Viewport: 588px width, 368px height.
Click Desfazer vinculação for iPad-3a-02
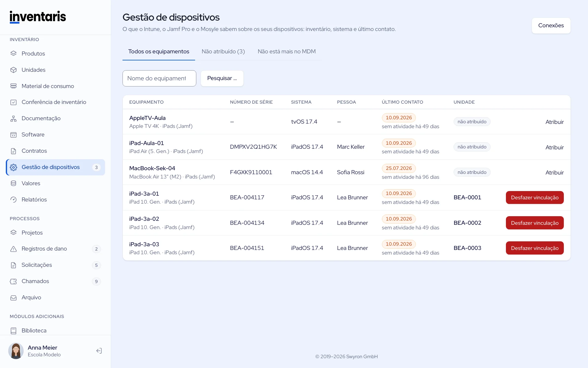[535, 223]
